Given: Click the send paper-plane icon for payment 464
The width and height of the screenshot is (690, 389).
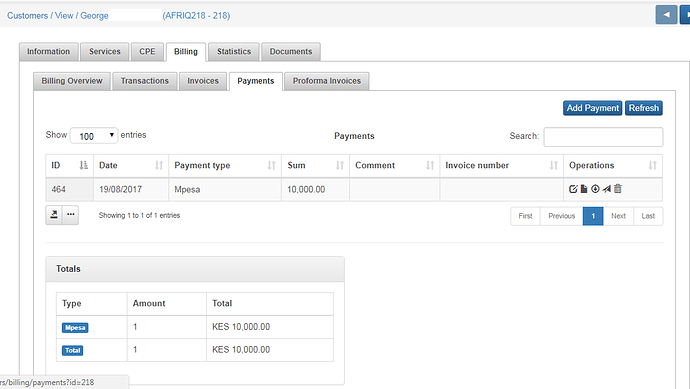Looking at the screenshot, I should [x=606, y=189].
